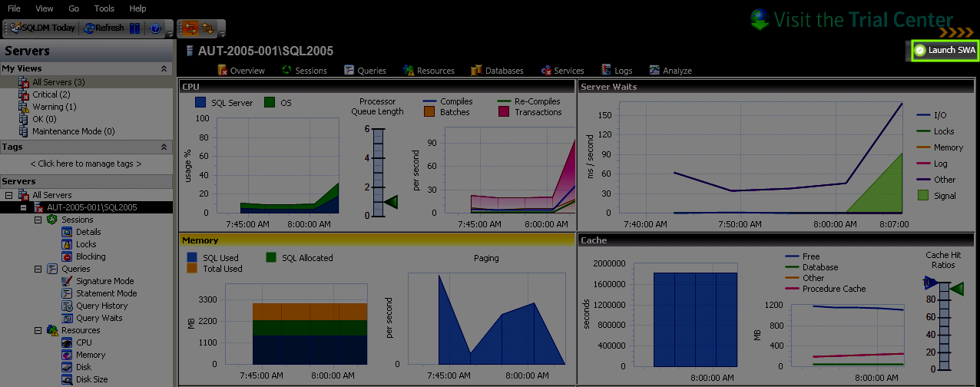Collapse the Tags section

click(164, 147)
